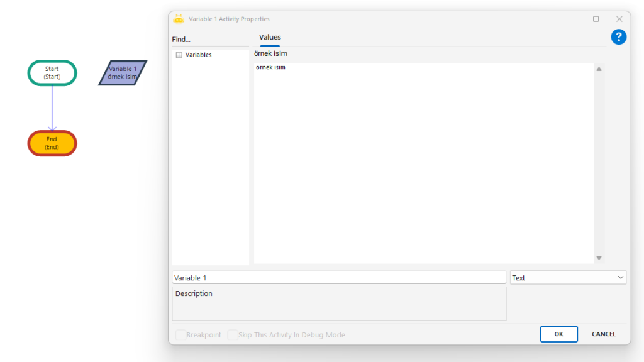Screen dimensions: 644x362
Task: Click the arrow connecting Start and End
Action: click(x=52, y=107)
